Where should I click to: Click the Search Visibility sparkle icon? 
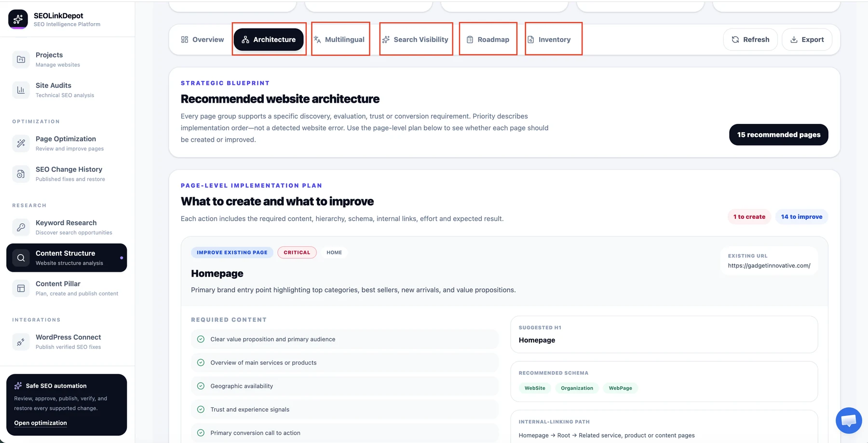tap(386, 40)
